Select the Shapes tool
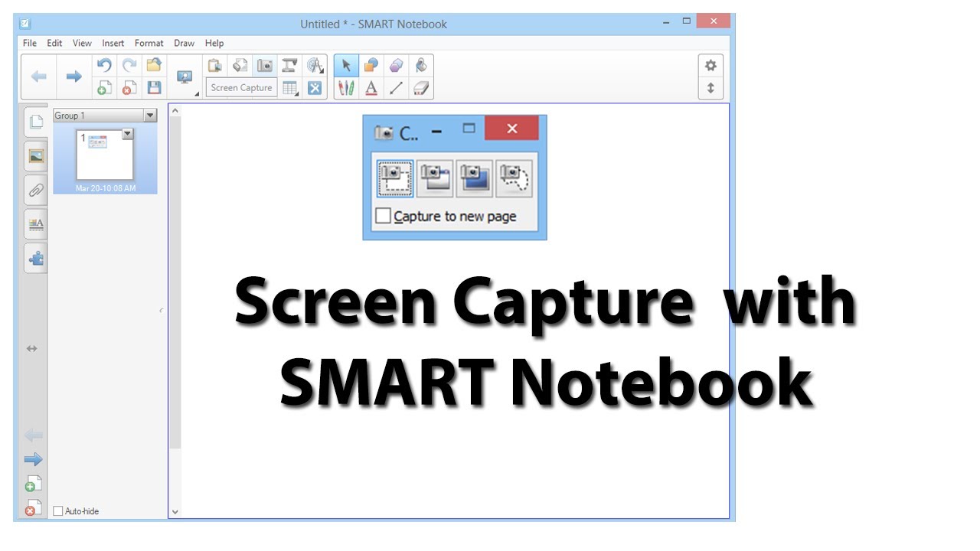 (371, 66)
